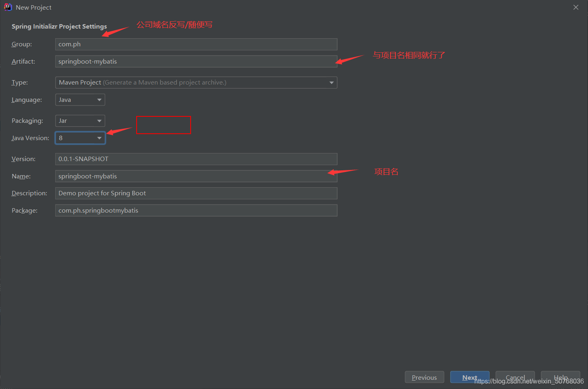Click the "New Project" window title text
The width and height of the screenshot is (588, 389).
(33, 8)
